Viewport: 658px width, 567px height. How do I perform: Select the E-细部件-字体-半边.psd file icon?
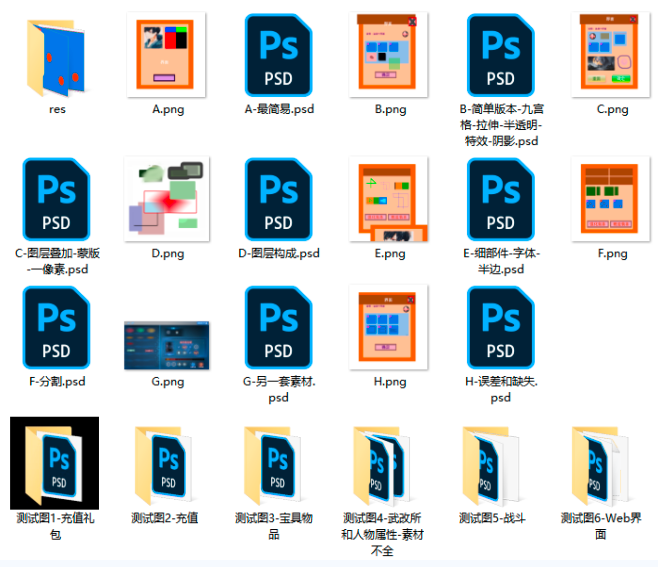[x=500, y=199]
